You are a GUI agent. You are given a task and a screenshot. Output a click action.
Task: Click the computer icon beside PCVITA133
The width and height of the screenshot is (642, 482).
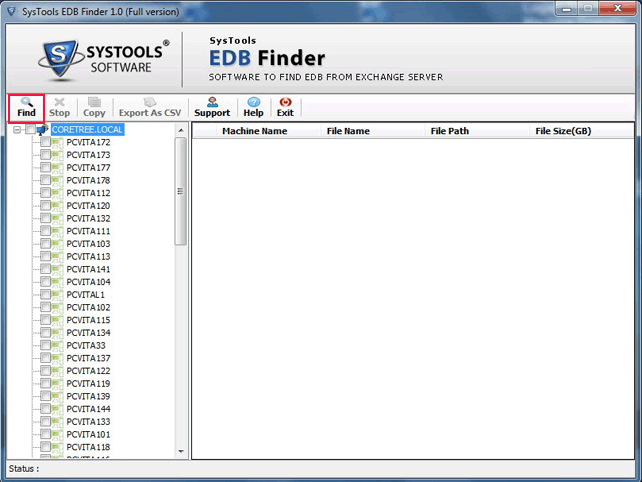click(57, 422)
